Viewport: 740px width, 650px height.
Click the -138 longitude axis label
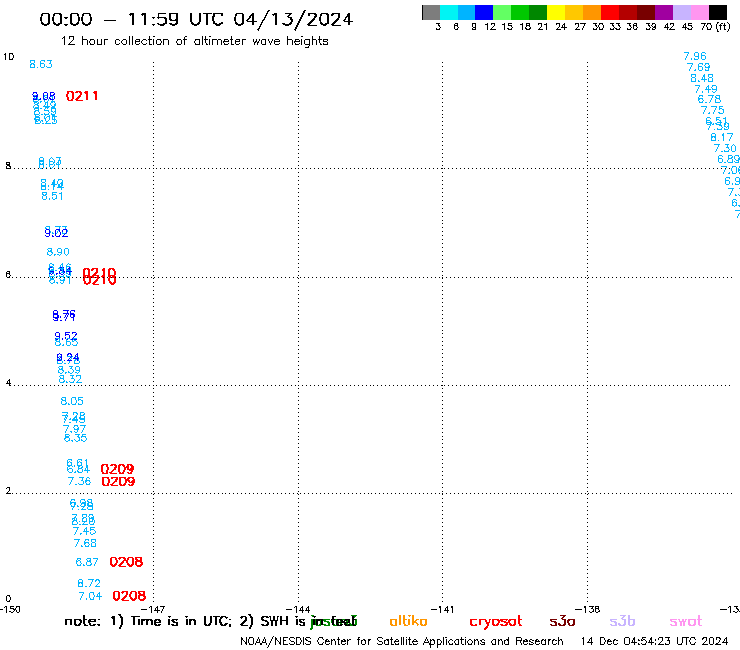click(588, 610)
